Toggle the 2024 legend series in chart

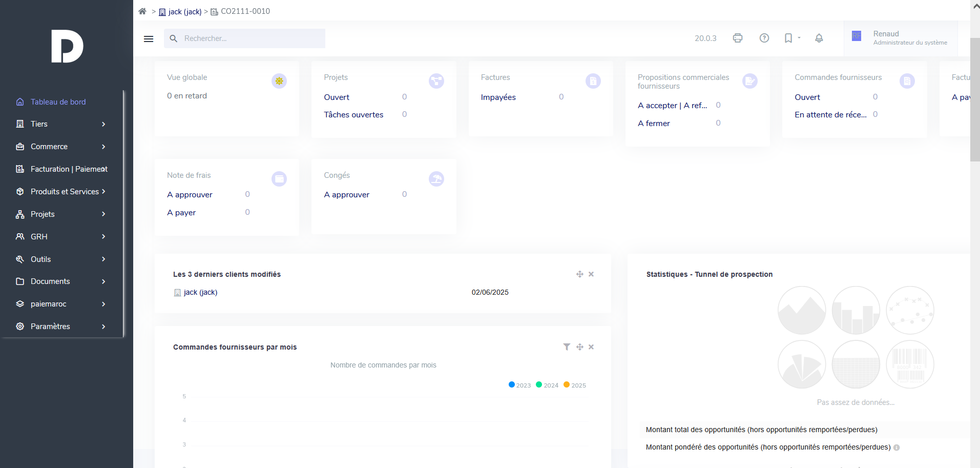[547, 385]
